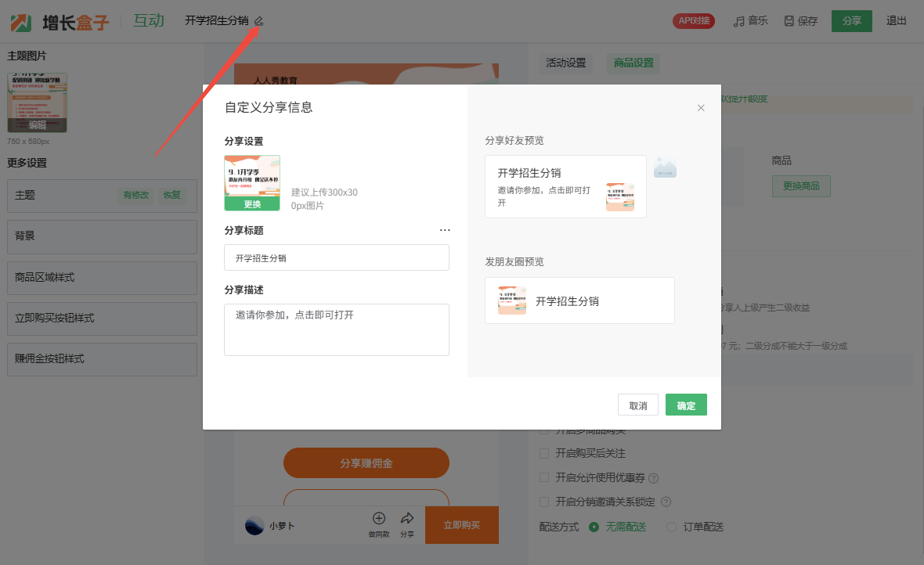The height and width of the screenshot is (565, 924).
Task: Open the music settings icon
Action: pyautogui.click(x=738, y=21)
